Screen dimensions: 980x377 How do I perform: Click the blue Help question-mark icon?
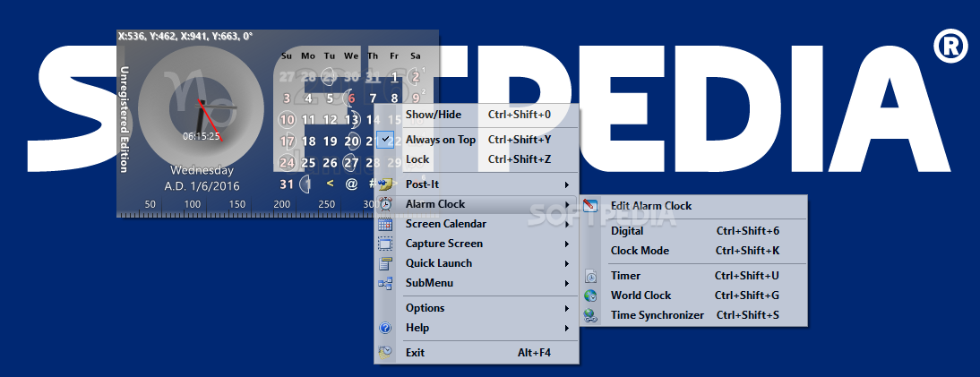click(385, 328)
